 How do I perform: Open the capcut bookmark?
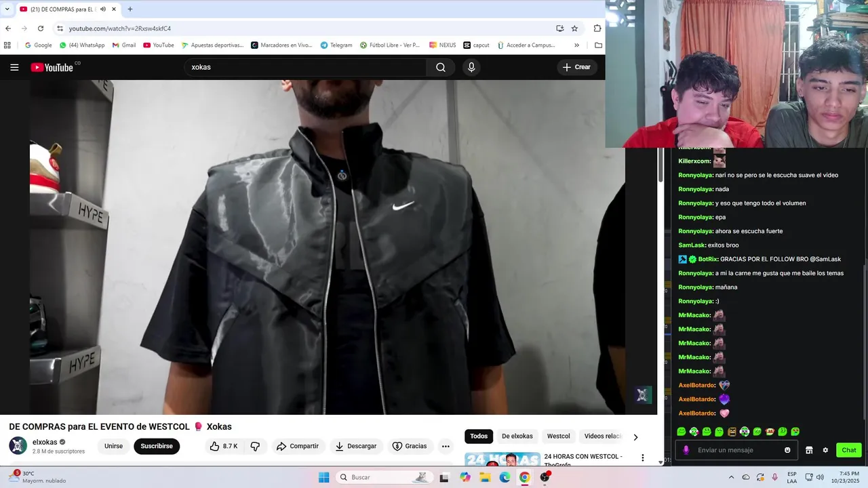tap(476, 45)
